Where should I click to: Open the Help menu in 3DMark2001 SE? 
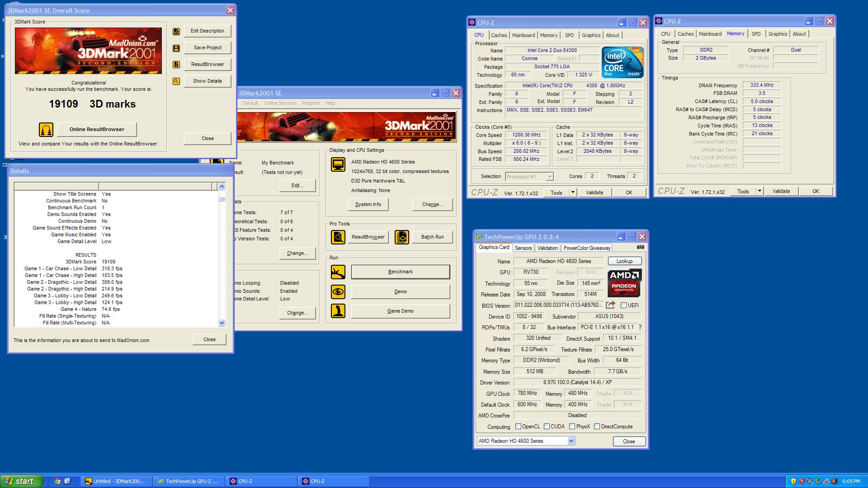tap(330, 103)
